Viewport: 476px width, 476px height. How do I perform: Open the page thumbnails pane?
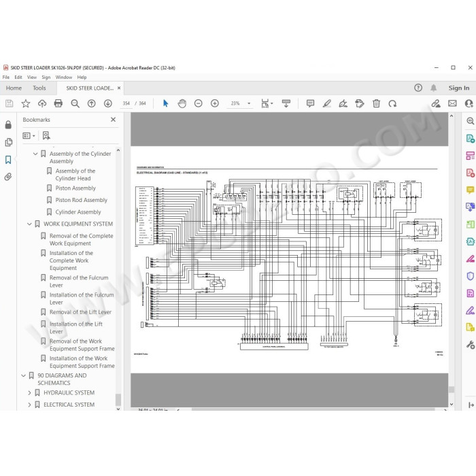(x=8, y=142)
